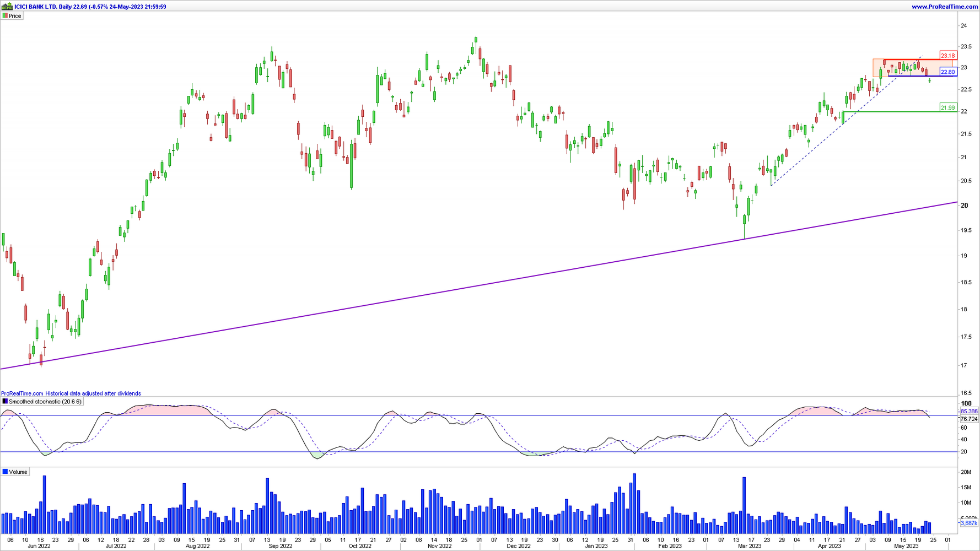Click the ICICI BANK LTD. Daily chart title

click(x=90, y=7)
